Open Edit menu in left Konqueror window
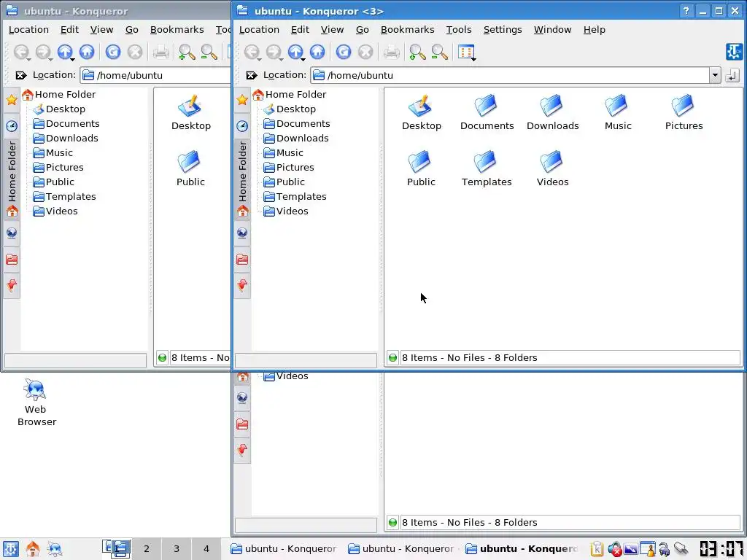The image size is (747, 560). pyautogui.click(x=69, y=29)
